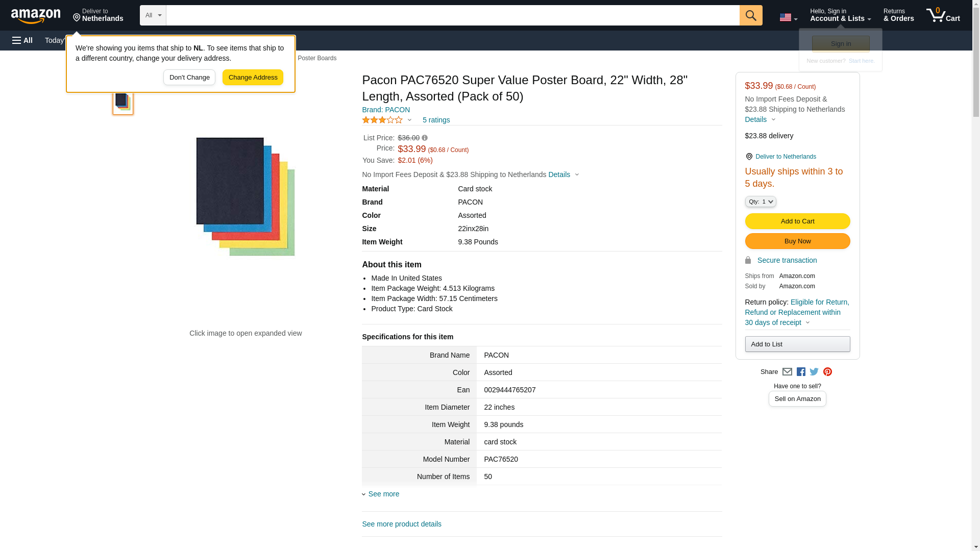Click the Amazon logo

pos(36,16)
